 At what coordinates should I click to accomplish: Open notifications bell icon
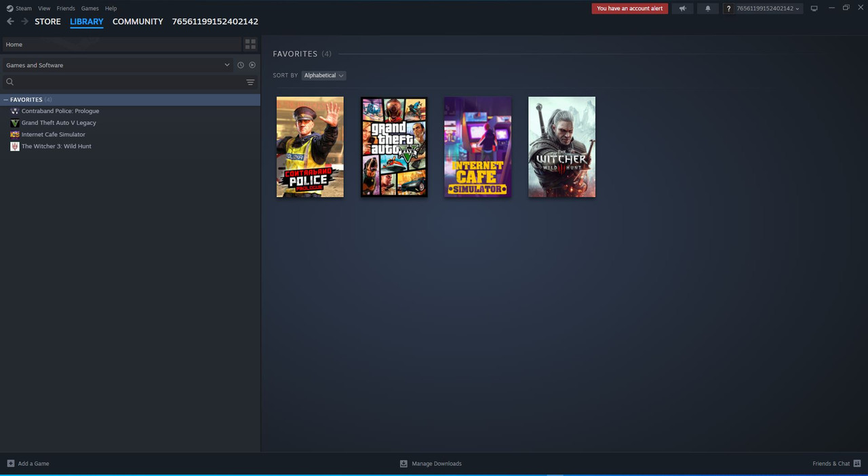[x=708, y=8]
